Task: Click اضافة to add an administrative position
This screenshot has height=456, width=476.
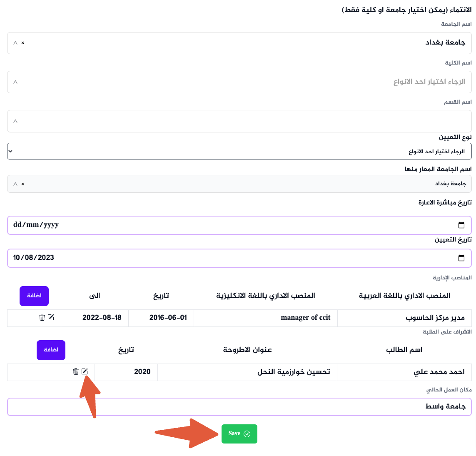Action: coord(34,296)
